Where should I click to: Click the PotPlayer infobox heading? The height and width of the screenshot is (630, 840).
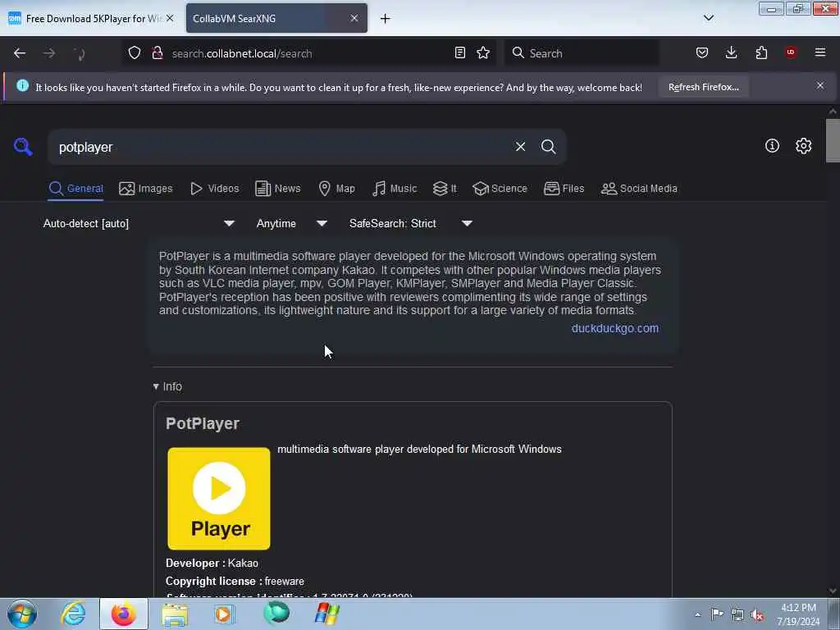203,423
